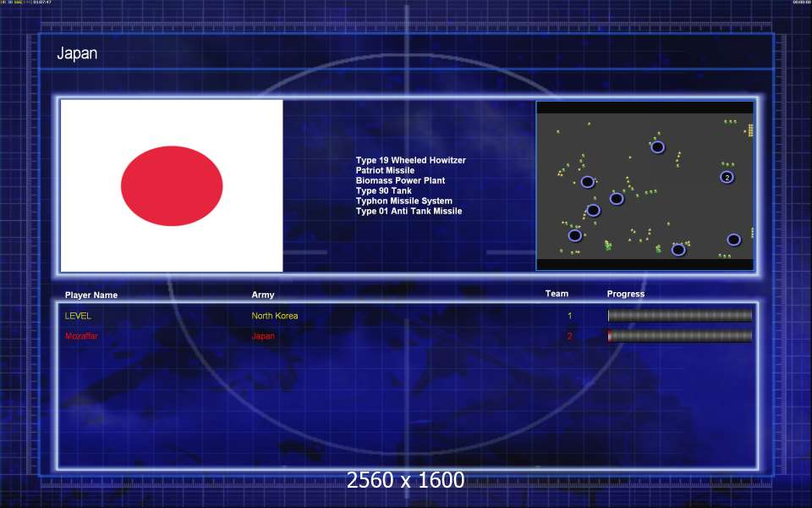Viewport: 812px width, 508px height.
Task: Click the Team column header
Action: [557, 294]
